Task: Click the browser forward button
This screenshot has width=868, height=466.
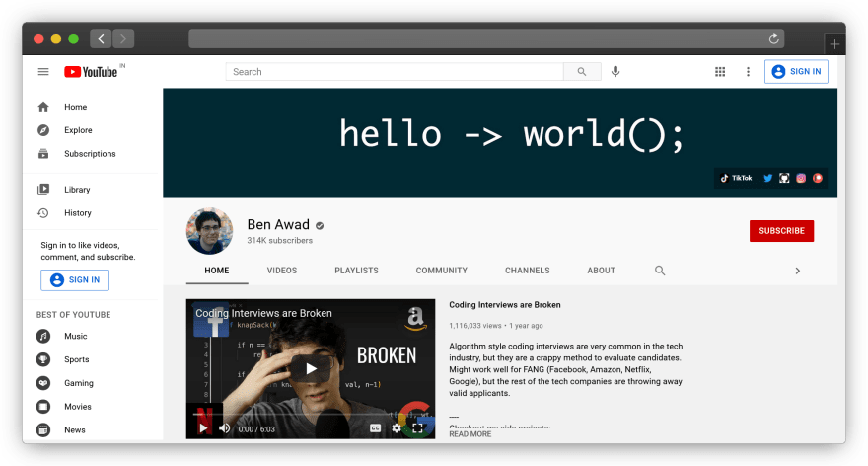Action: pos(123,39)
